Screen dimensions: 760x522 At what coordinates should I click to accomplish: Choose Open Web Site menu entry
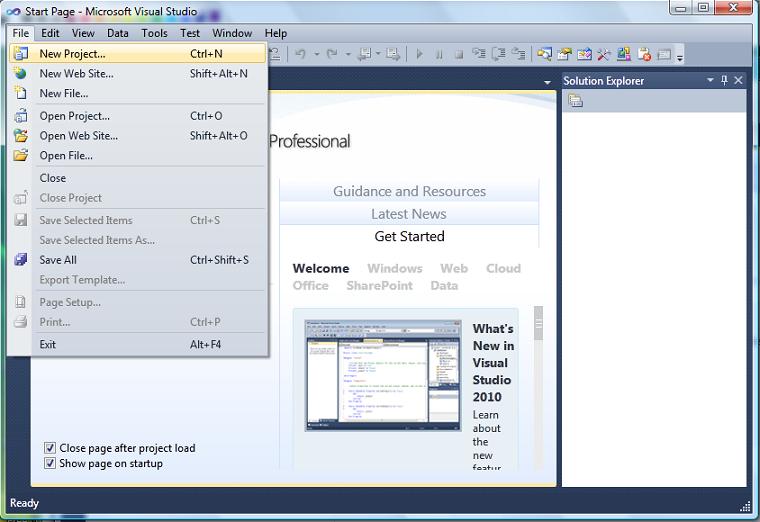(x=138, y=136)
